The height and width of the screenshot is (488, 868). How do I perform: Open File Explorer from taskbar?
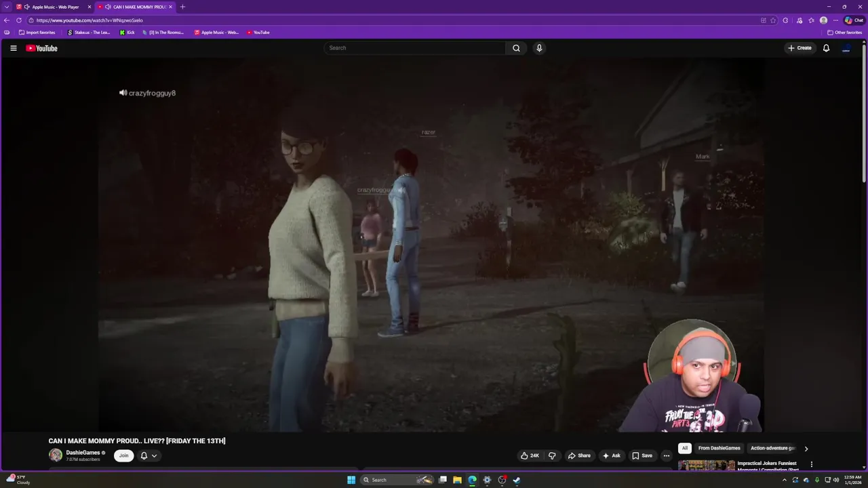tap(458, 480)
